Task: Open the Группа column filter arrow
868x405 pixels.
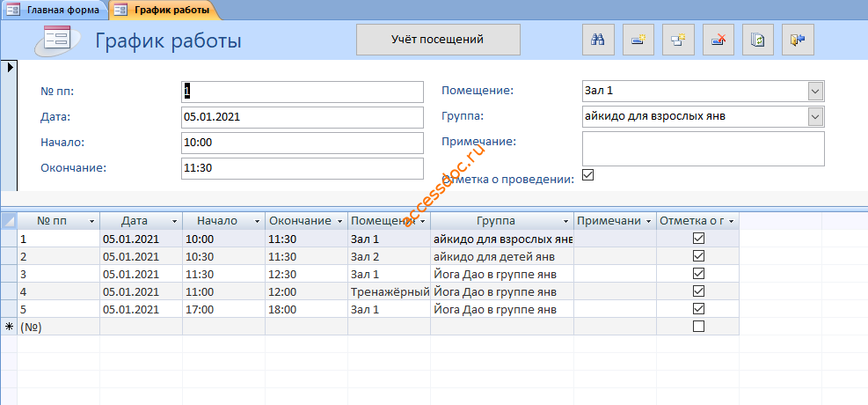Action: [x=565, y=221]
